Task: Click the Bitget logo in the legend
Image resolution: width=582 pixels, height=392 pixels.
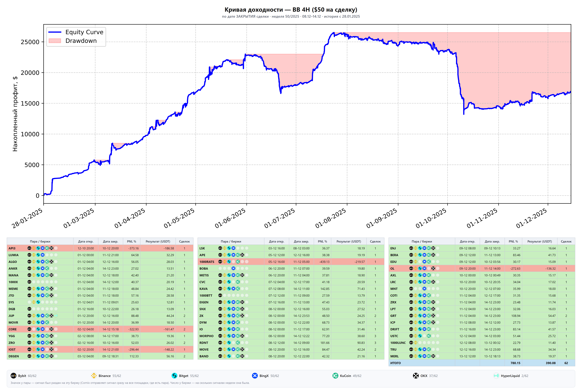Action: pos(174,376)
